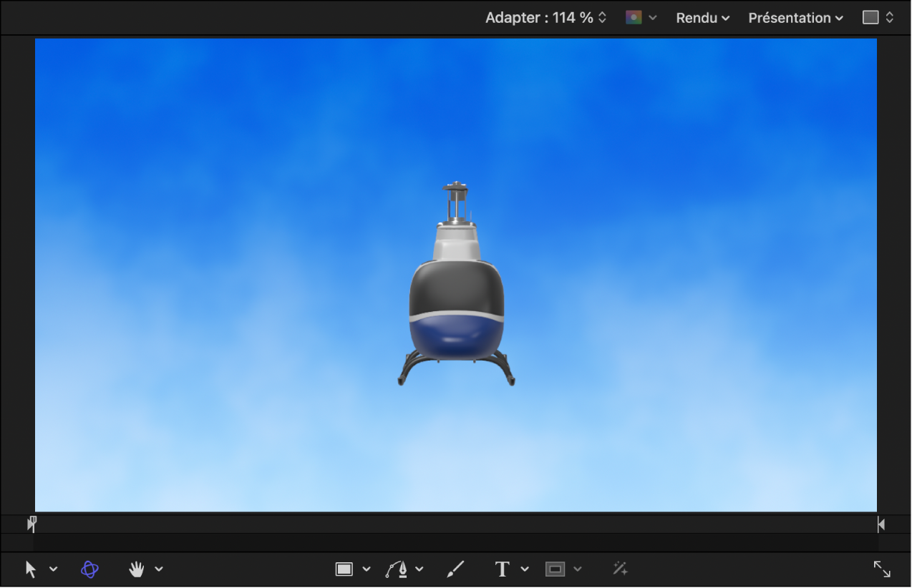Activate the Text tool
Image resolution: width=912 pixels, height=588 pixels.
(x=503, y=569)
